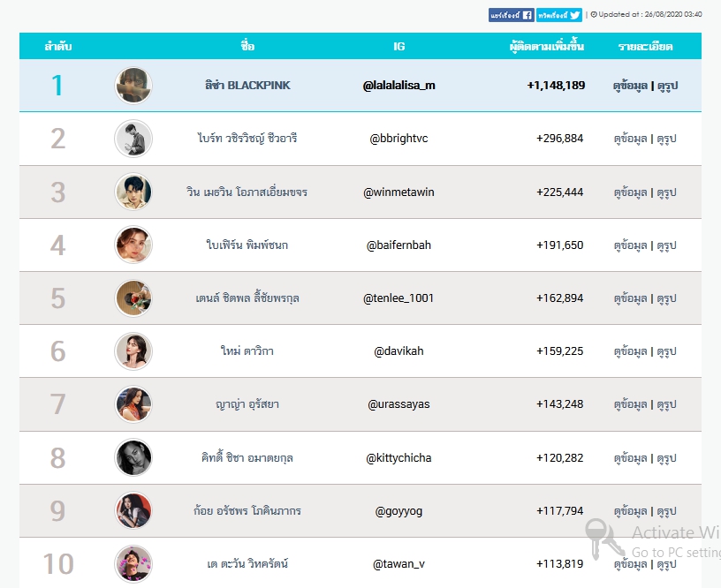This screenshot has width=721, height=588.
Task: Click the IG handle @tenlee_1001
Action: 398,298
